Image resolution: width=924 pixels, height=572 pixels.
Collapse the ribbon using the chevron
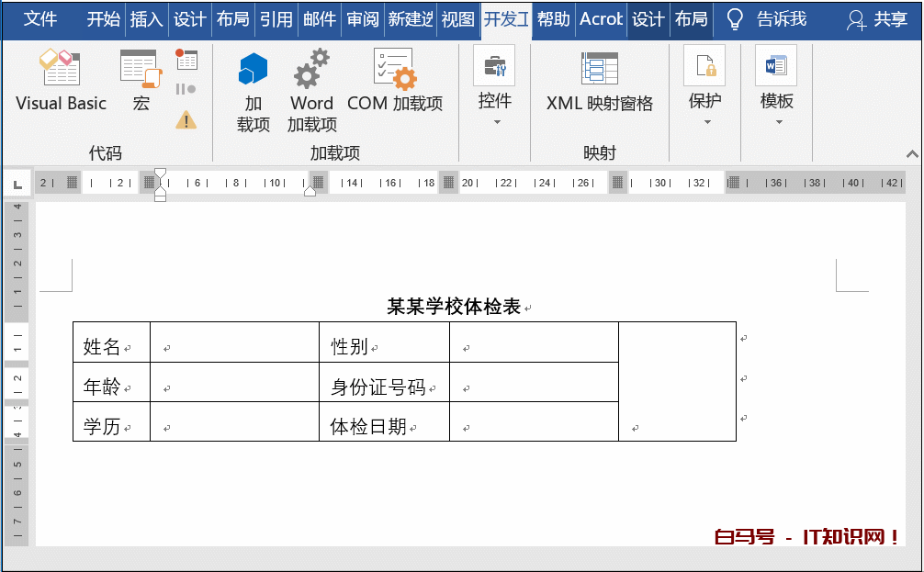(x=912, y=154)
